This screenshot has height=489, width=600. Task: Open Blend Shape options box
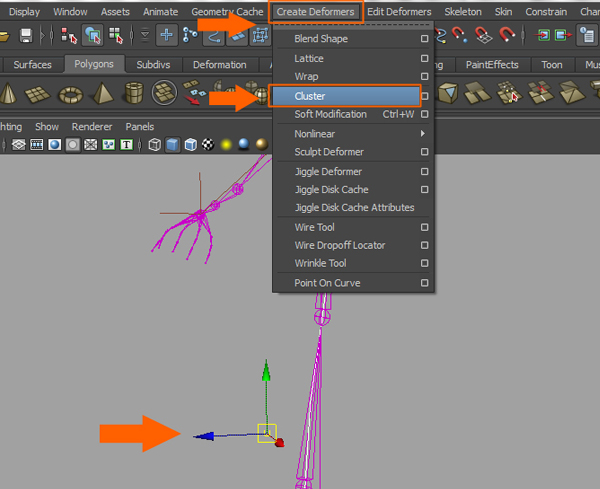coord(424,39)
